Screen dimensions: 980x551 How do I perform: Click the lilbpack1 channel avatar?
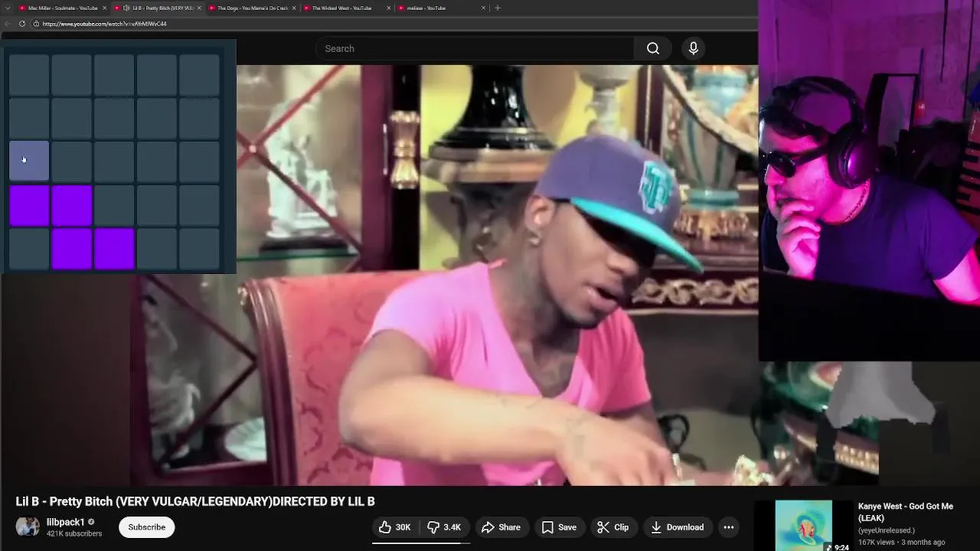(x=28, y=527)
